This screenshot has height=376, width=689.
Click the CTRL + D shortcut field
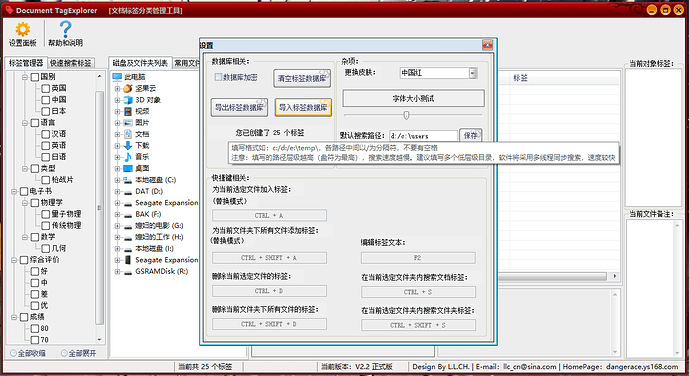(x=269, y=291)
